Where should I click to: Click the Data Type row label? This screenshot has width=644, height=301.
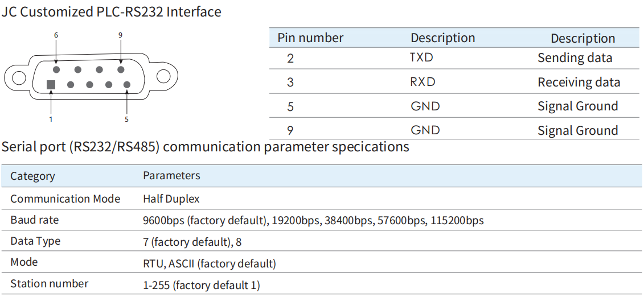pyautogui.click(x=35, y=241)
